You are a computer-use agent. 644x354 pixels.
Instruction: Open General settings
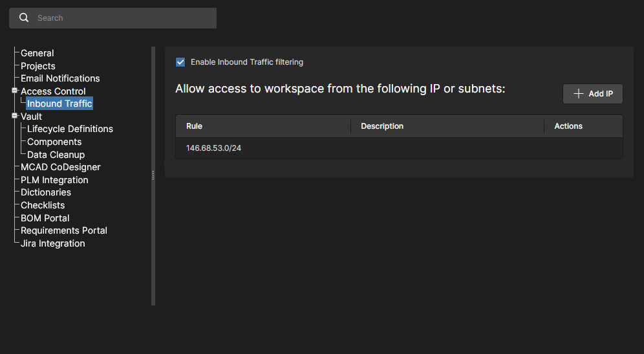pyautogui.click(x=37, y=53)
